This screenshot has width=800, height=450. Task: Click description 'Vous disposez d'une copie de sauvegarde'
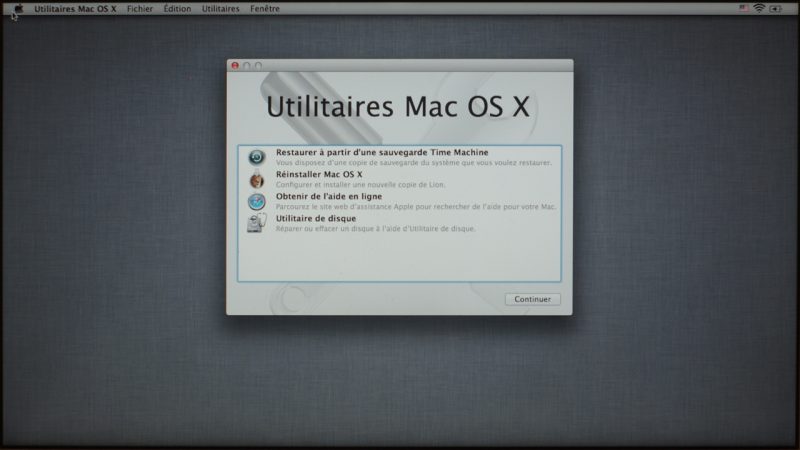414,163
